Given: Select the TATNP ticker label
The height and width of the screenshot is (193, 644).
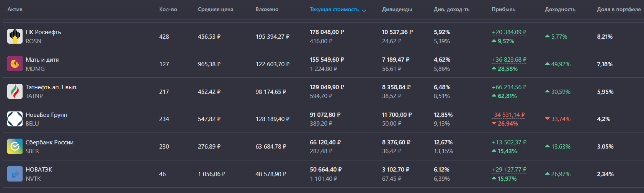Looking at the screenshot, I should point(34,96).
